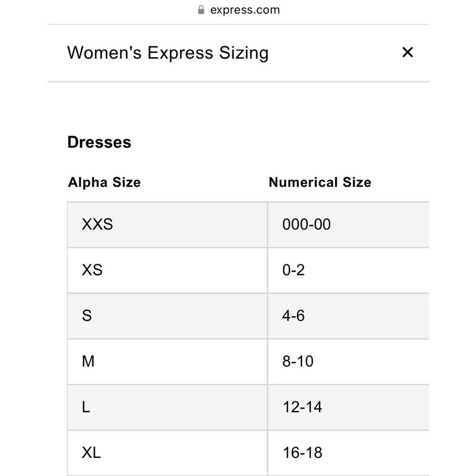476x476 pixels.
Task: Click the Dresses section heading
Action: (x=99, y=142)
